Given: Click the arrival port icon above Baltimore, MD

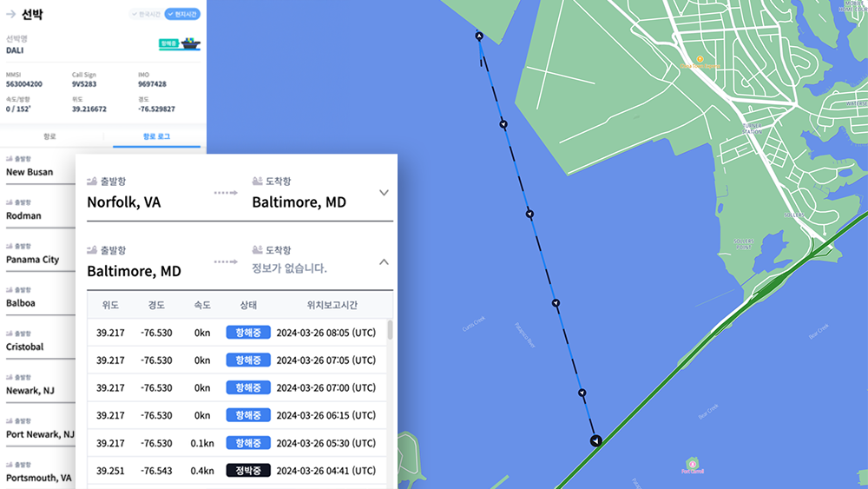Looking at the screenshot, I should pos(257,181).
